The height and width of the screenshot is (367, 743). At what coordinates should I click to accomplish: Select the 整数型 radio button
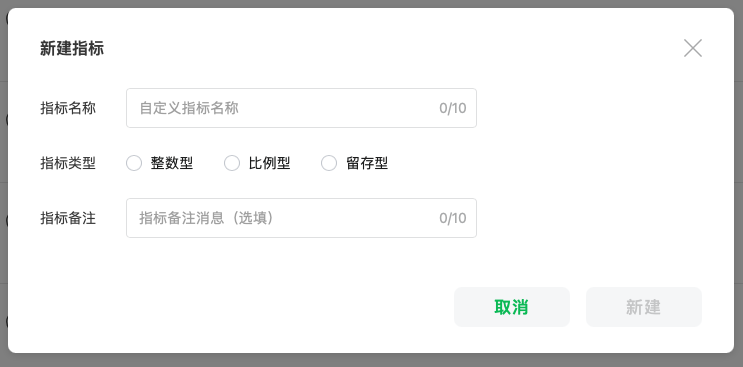pos(134,163)
